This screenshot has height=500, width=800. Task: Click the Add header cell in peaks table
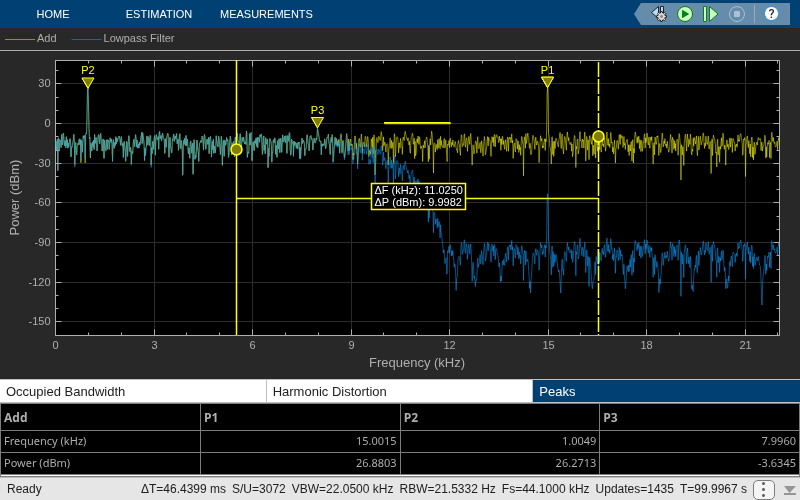(x=101, y=417)
